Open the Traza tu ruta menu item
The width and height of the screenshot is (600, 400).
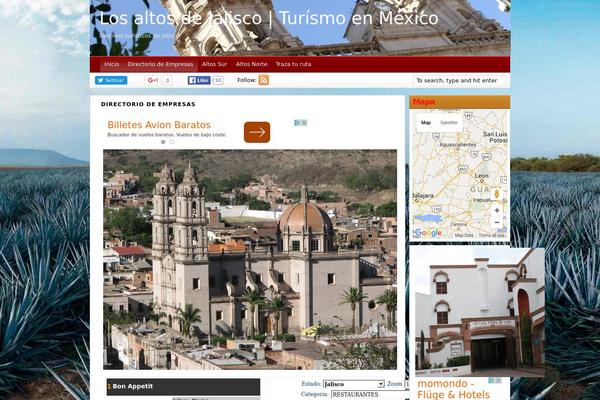(293, 64)
